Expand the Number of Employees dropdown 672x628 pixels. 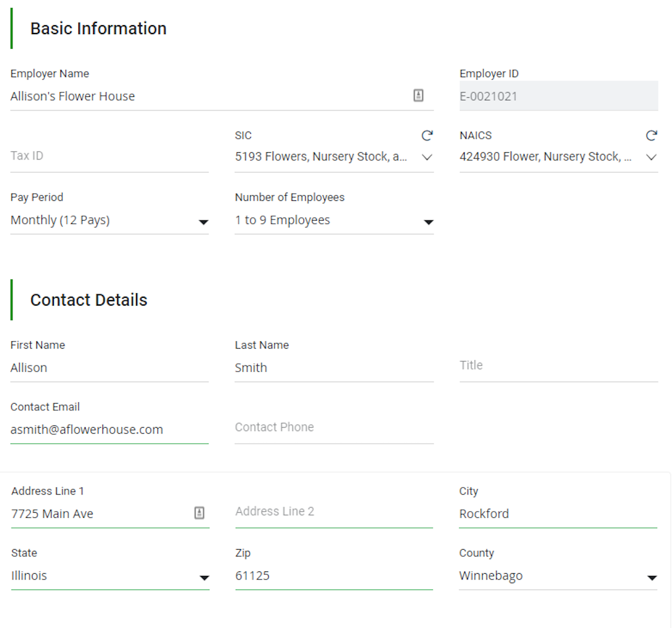428,222
